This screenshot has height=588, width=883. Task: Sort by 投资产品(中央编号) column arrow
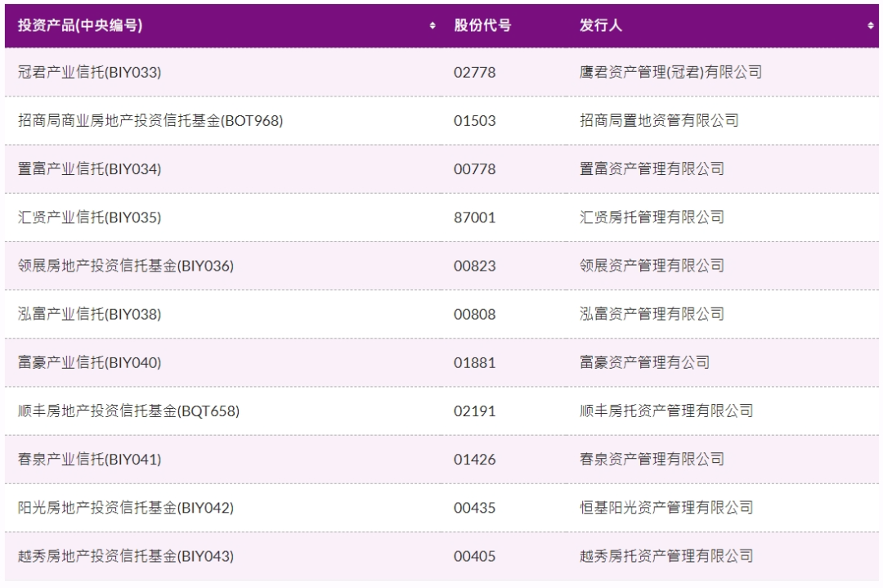pos(433,25)
